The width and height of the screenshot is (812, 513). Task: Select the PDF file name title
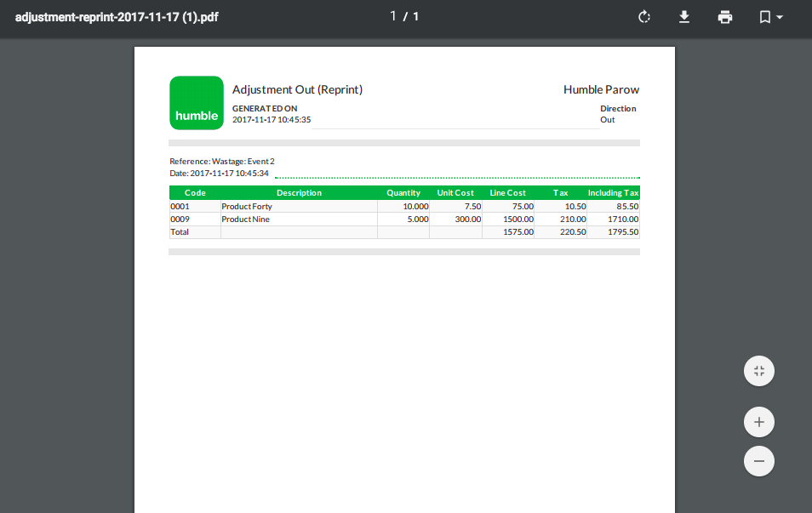pyautogui.click(x=117, y=17)
